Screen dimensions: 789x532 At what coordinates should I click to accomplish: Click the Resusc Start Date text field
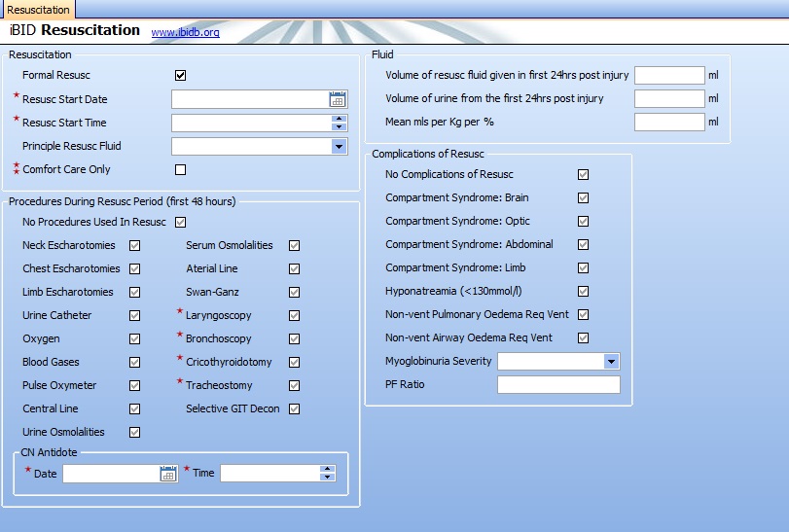(249, 99)
